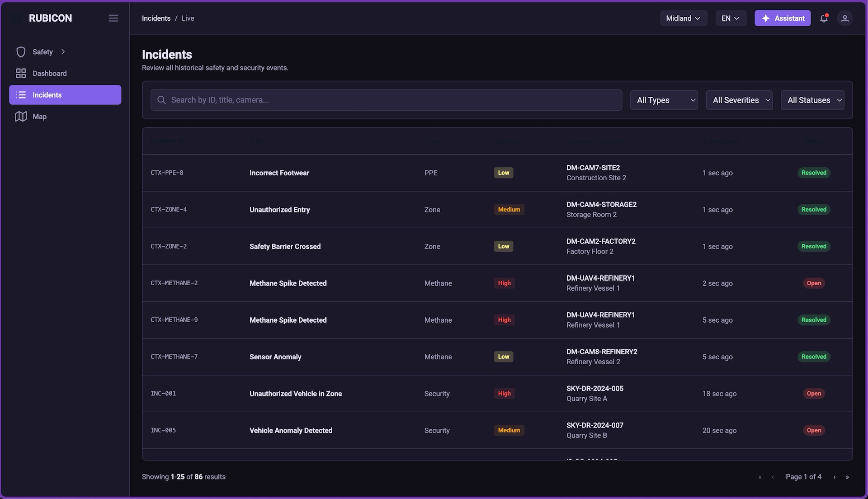Click the Open status badge for INC-005

click(x=814, y=430)
